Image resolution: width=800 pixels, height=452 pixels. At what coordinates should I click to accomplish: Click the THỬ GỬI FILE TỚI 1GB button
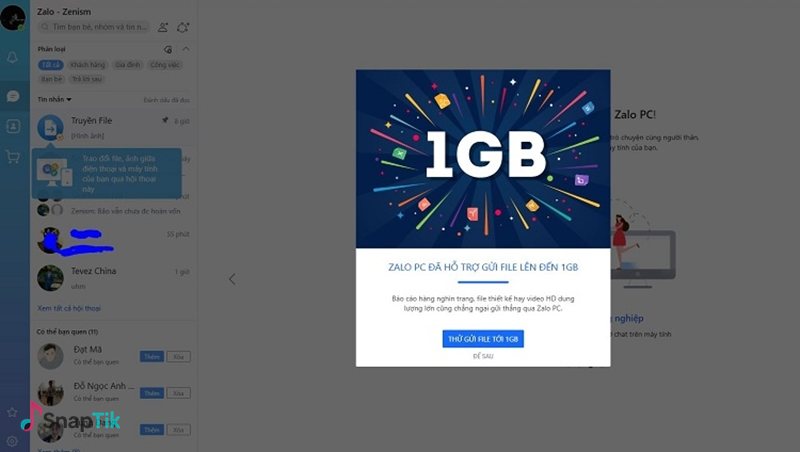[x=483, y=339]
